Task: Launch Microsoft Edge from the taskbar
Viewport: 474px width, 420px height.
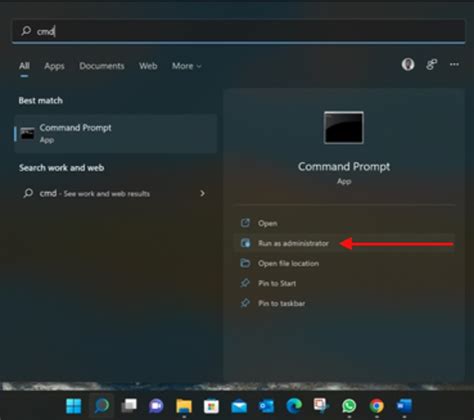Action: (x=294, y=406)
